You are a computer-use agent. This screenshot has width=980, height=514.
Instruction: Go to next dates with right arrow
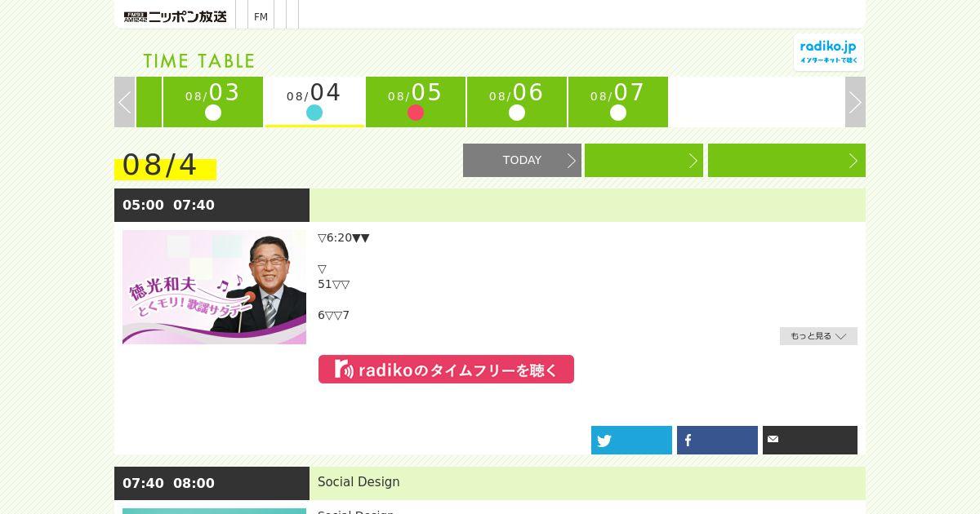(855, 102)
